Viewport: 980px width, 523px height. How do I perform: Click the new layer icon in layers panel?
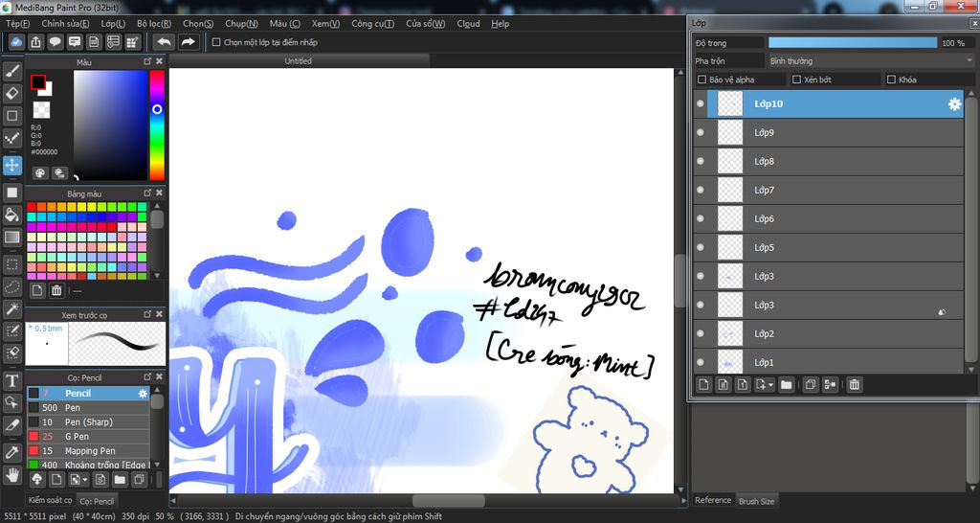[703, 385]
